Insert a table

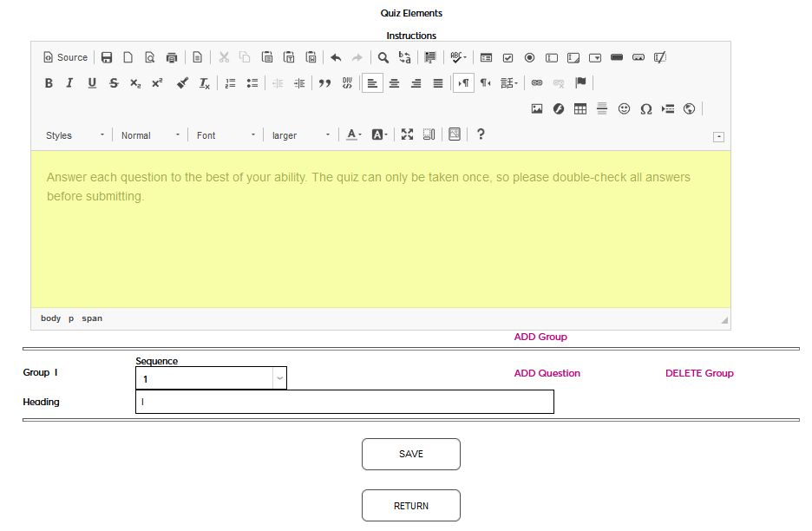[580, 109]
